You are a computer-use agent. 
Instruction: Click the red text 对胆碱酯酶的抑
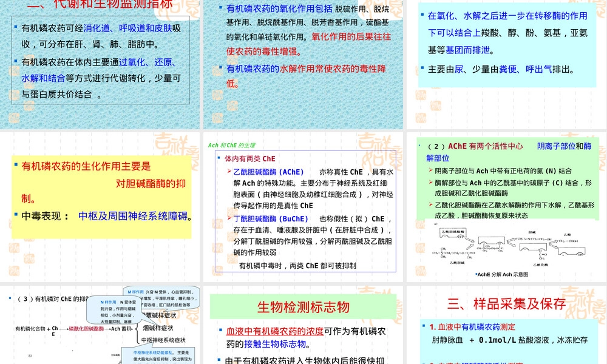tap(151, 183)
